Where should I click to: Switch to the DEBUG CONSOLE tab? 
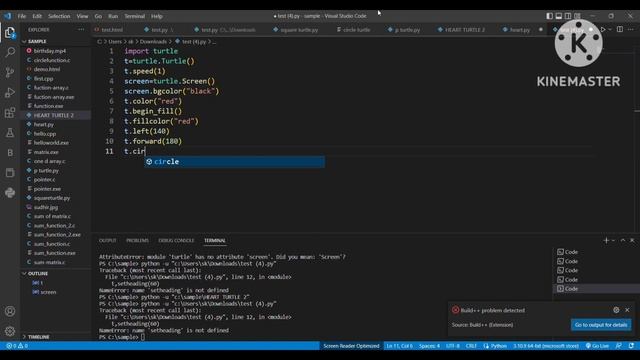coord(176,240)
